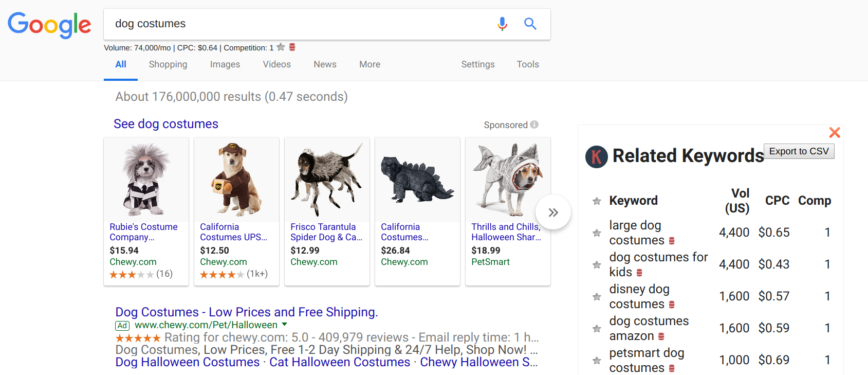868x375 pixels.
Task: Open California Costumes UPS product title
Action: coord(234,232)
